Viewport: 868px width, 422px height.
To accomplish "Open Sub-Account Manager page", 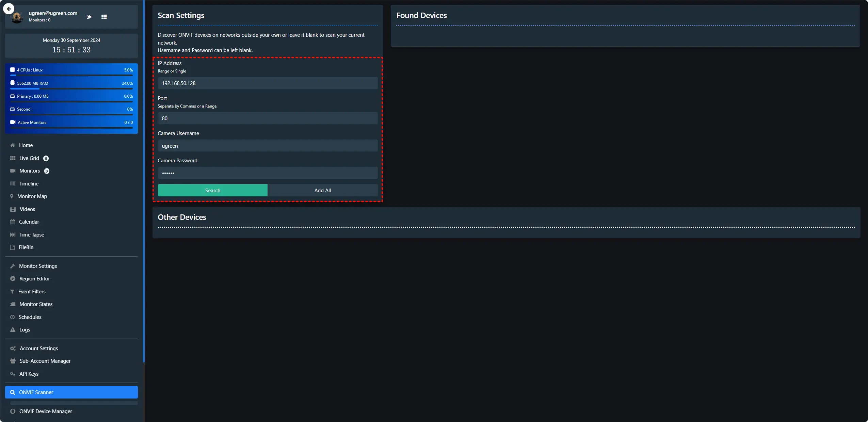I will click(x=45, y=361).
